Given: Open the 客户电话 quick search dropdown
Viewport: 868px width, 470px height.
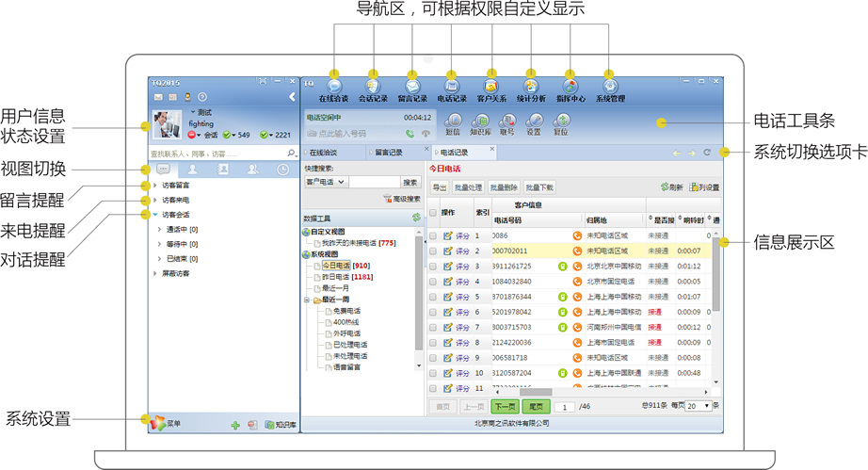Looking at the screenshot, I should pyautogui.click(x=327, y=181).
